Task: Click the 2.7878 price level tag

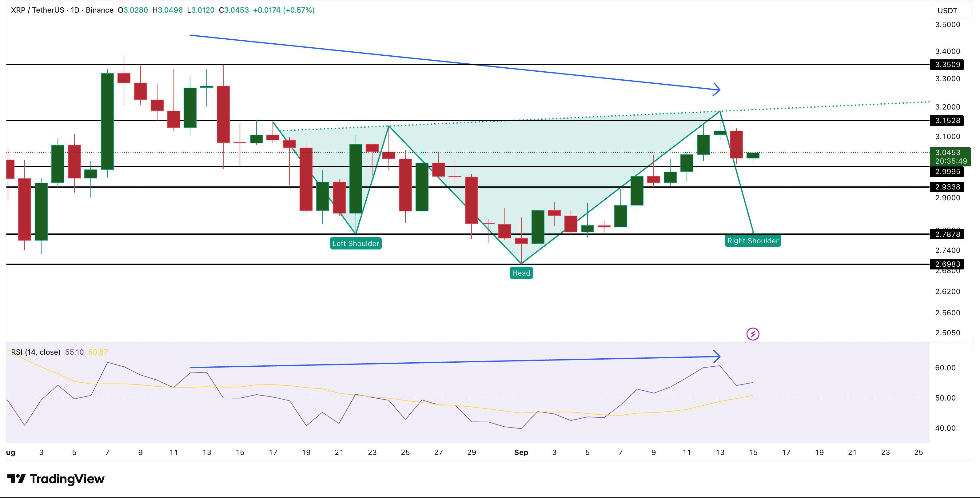Action: [947, 234]
